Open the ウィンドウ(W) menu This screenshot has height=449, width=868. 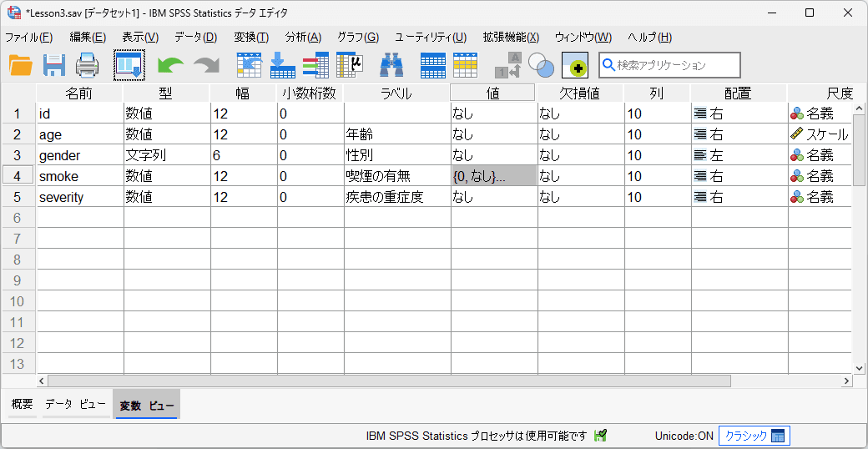pos(583,38)
